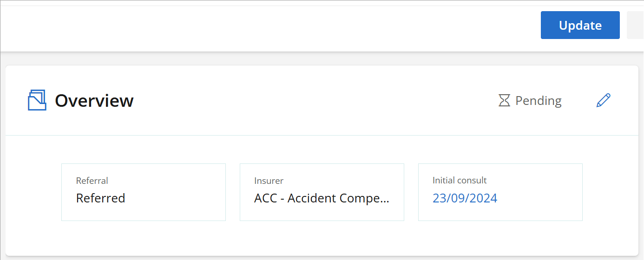Click the blue Update button
Screen dimensions: 644x260
[580, 25]
